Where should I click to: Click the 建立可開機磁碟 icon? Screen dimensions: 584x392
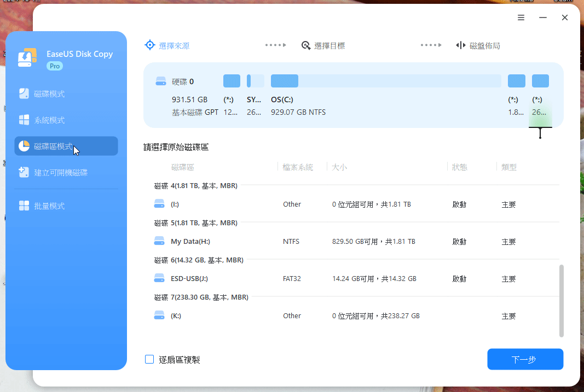pos(24,172)
